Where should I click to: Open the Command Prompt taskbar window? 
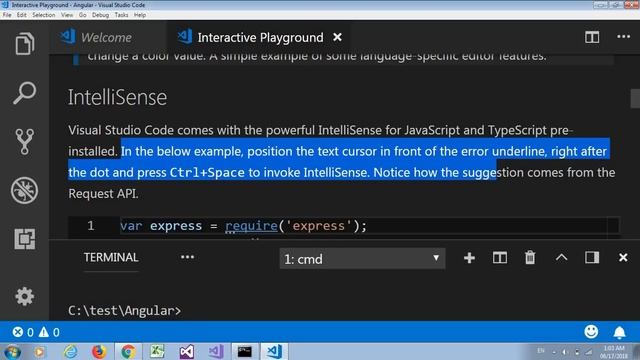245,351
